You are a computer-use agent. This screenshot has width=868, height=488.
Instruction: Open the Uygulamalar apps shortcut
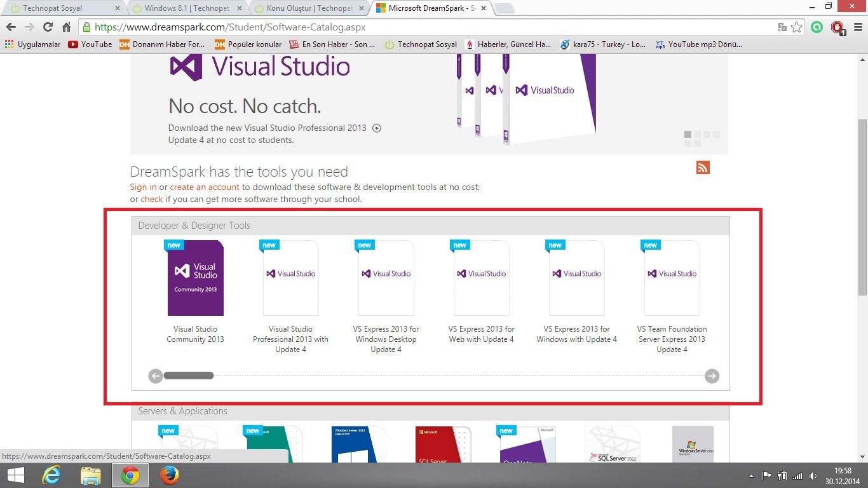pyautogui.click(x=32, y=44)
